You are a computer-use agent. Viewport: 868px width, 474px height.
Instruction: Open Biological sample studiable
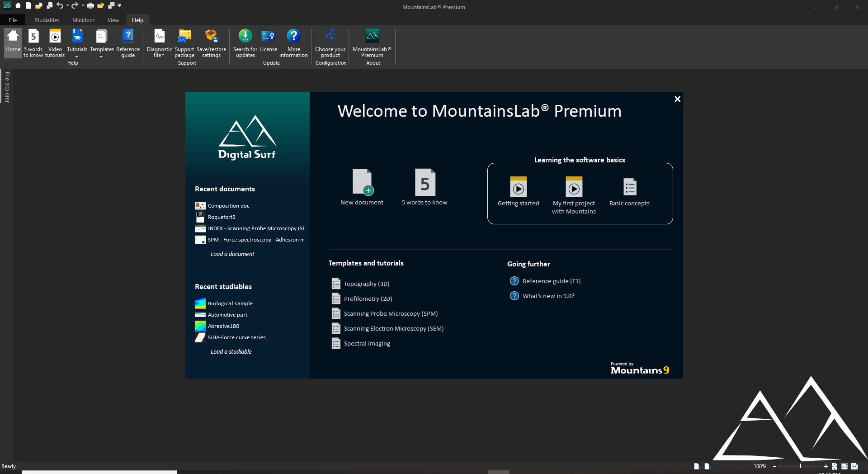[x=224, y=303]
